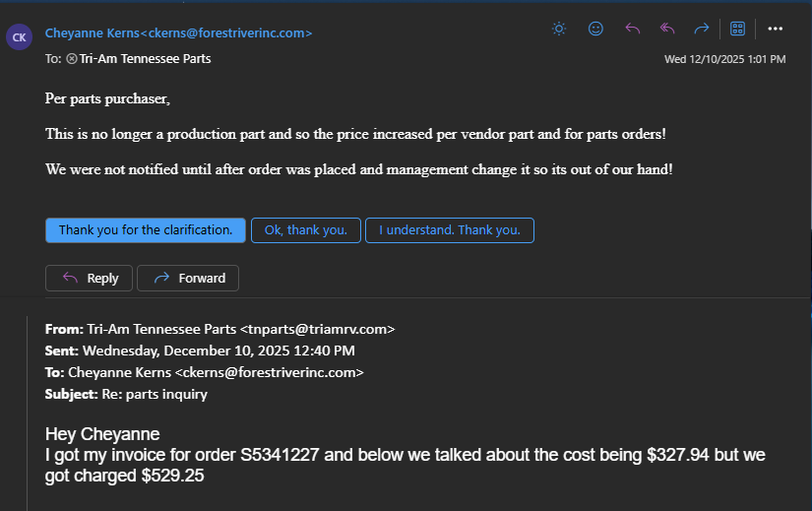The width and height of the screenshot is (812, 511).
Task: Click the CK sender avatar
Action: tap(19, 37)
